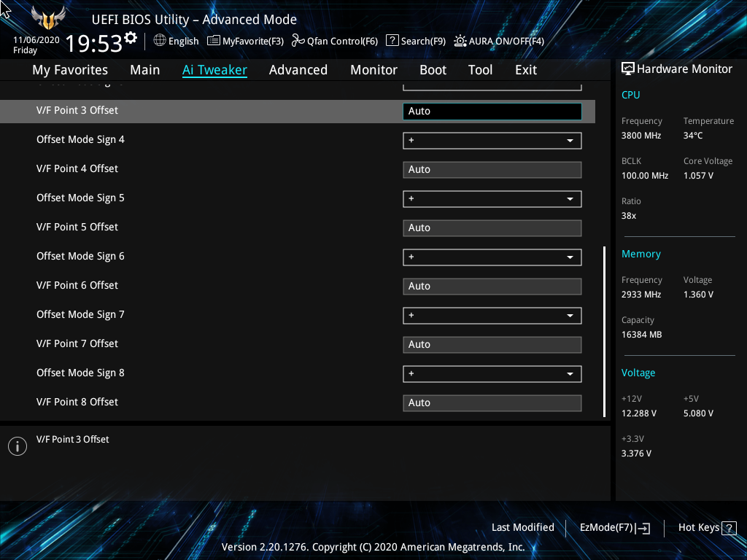This screenshot has height=560, width=747.
Task: Click the Hardware Monitor display icon
Action: [628, 69]
